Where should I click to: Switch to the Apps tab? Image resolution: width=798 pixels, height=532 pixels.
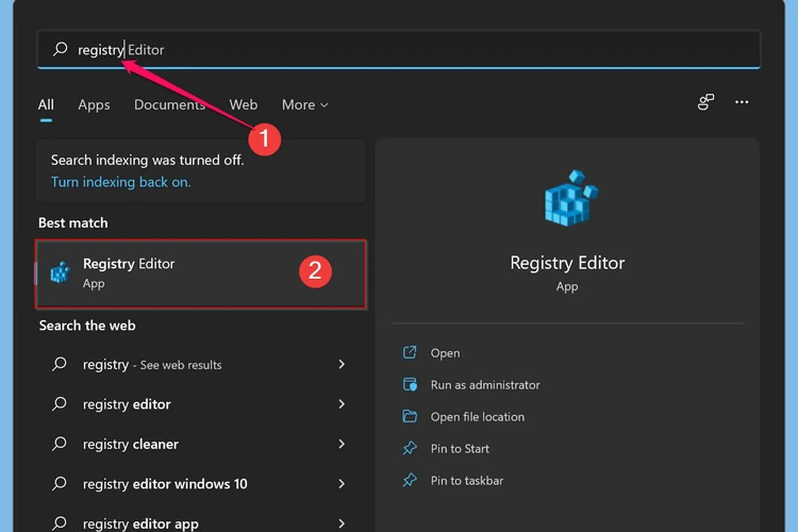click(94, 105)
